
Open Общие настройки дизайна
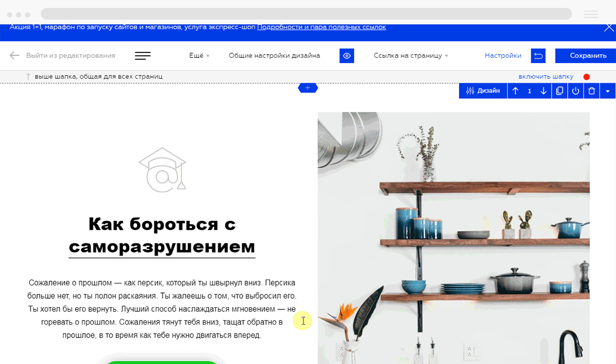[274, 56]
